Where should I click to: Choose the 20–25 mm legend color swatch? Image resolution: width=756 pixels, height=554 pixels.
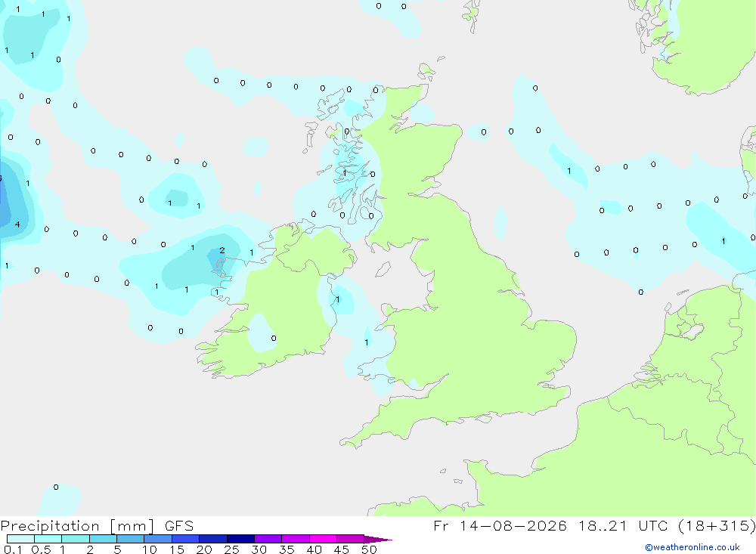(x=212, y=539)
